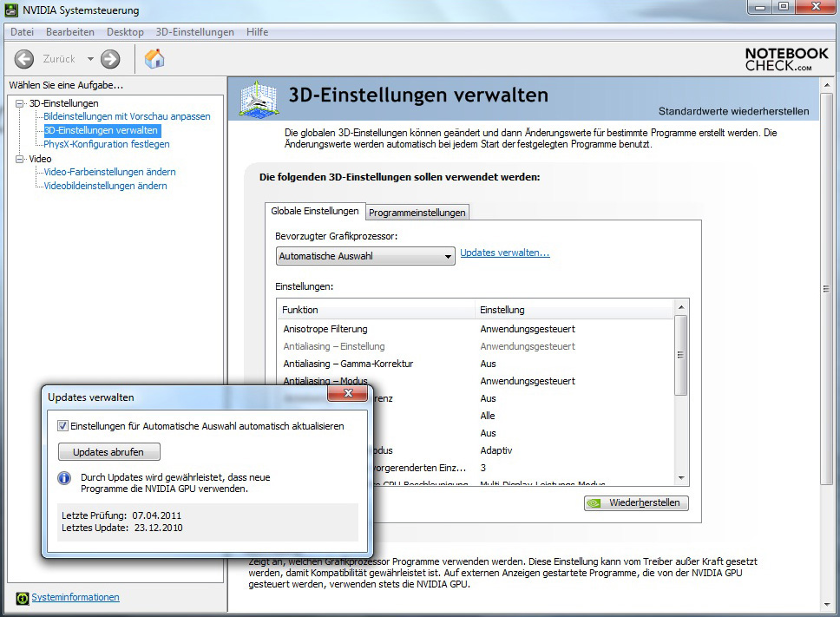Click the setting value 3

click(483, 468)
